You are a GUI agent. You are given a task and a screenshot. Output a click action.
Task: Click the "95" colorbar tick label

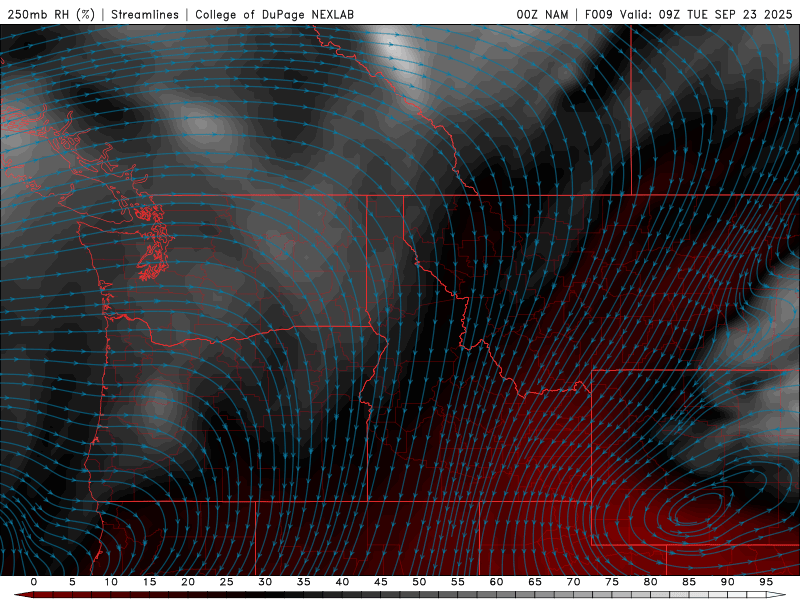click(x=766, y=582)
